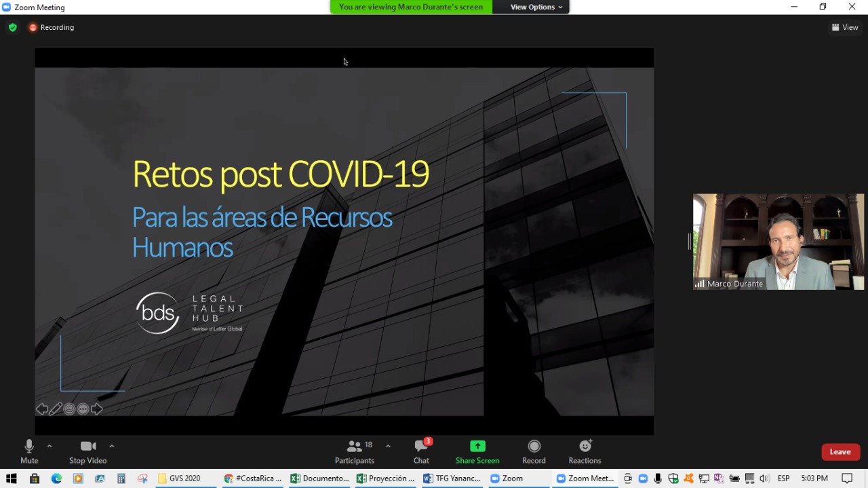
Task: Click the green Share Screen icon
Action: [x=477, y=447]
